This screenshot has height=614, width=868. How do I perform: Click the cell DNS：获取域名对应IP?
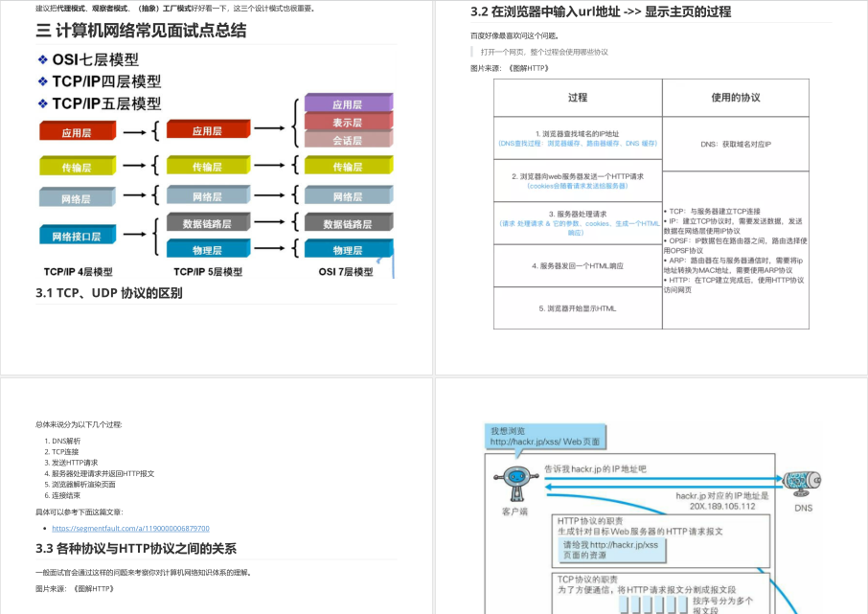736,144
